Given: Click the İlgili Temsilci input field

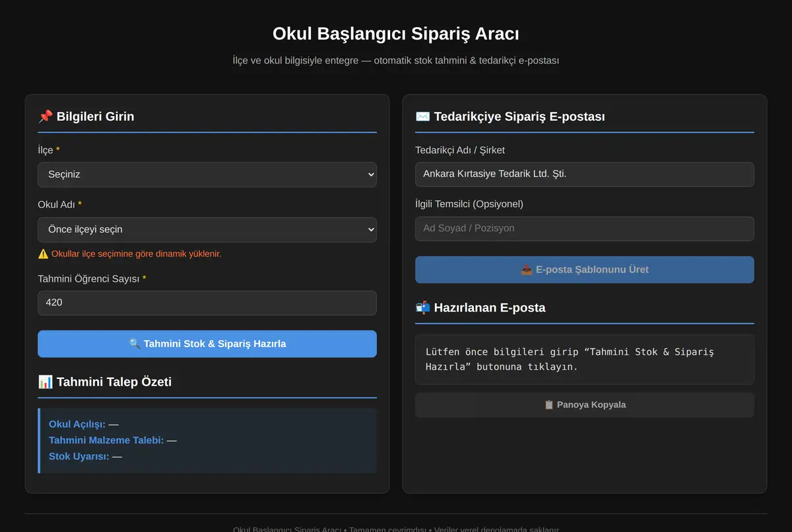Looking at the screenshot, I should tap(585, 228).
